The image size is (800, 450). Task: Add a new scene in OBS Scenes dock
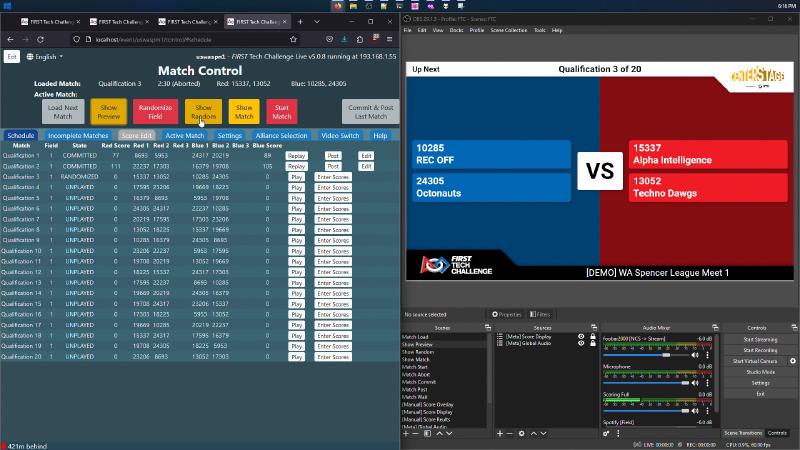406,433
